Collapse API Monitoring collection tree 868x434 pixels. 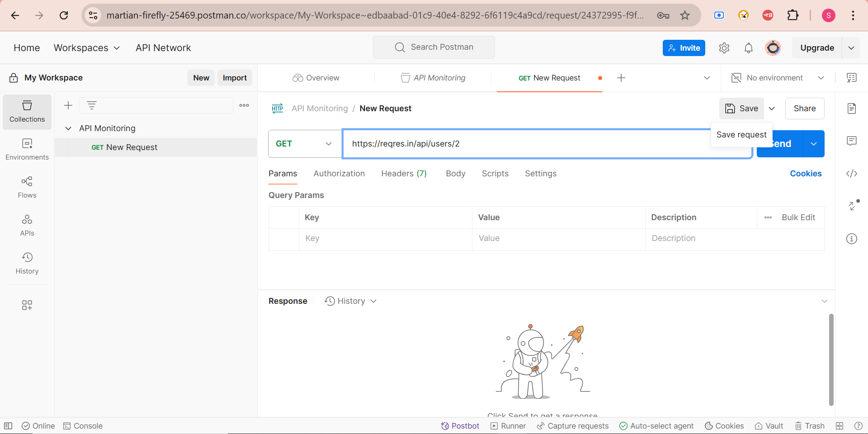[68, 128]
